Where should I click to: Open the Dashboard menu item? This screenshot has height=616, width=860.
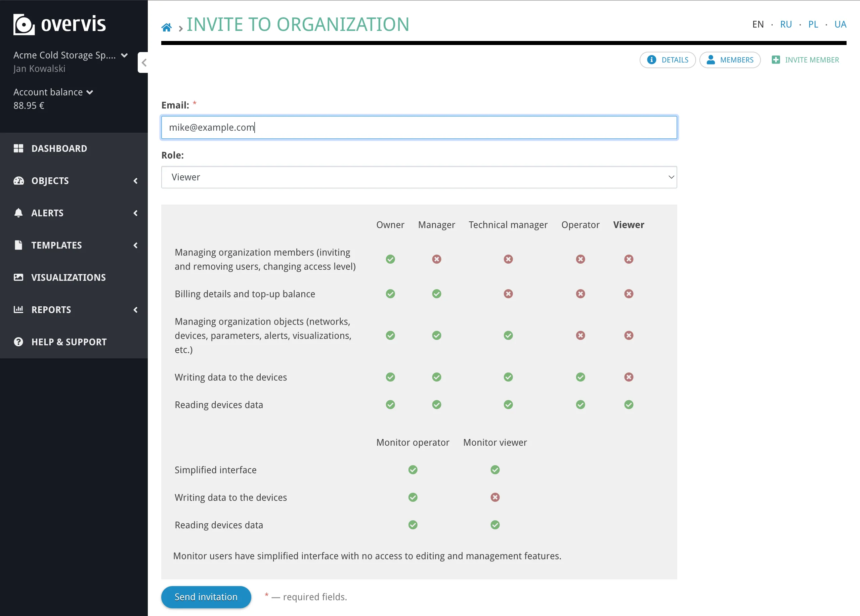coord(74,148)
